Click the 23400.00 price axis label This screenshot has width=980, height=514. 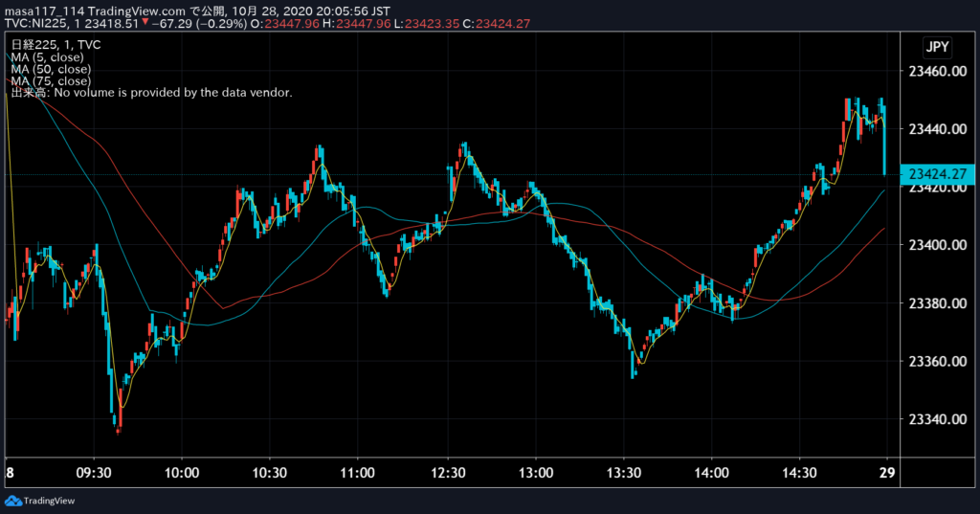[938, 245]
